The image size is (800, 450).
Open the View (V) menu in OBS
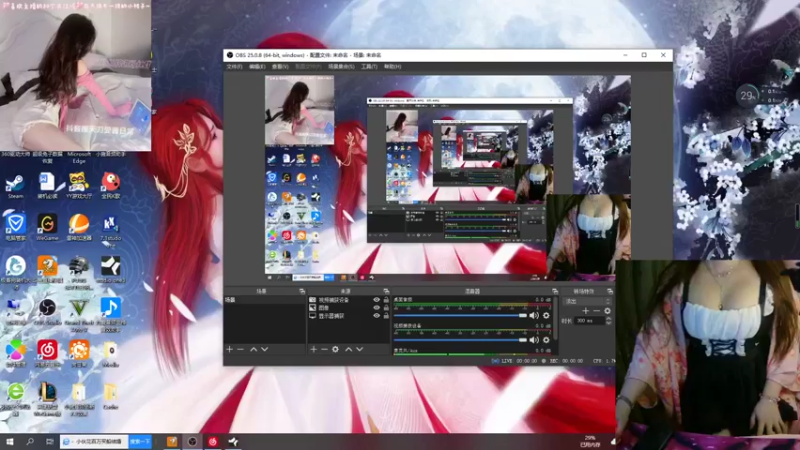[x=280, y=67]
